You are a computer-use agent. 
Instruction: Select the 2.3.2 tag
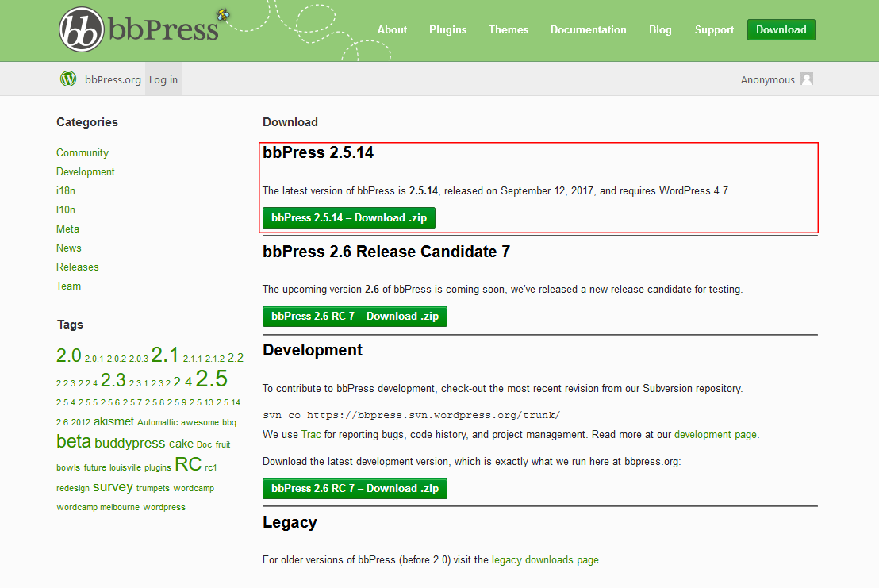[x=161, y=383]
